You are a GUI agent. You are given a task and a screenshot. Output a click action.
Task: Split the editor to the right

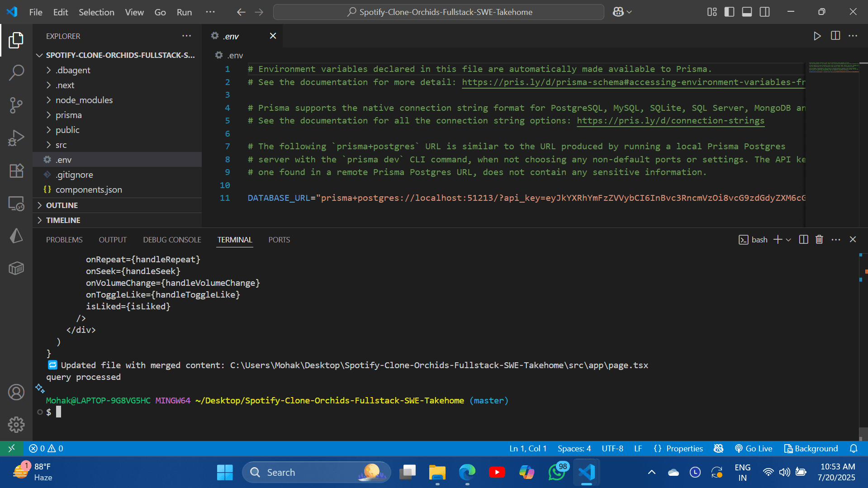pos(835,36)
